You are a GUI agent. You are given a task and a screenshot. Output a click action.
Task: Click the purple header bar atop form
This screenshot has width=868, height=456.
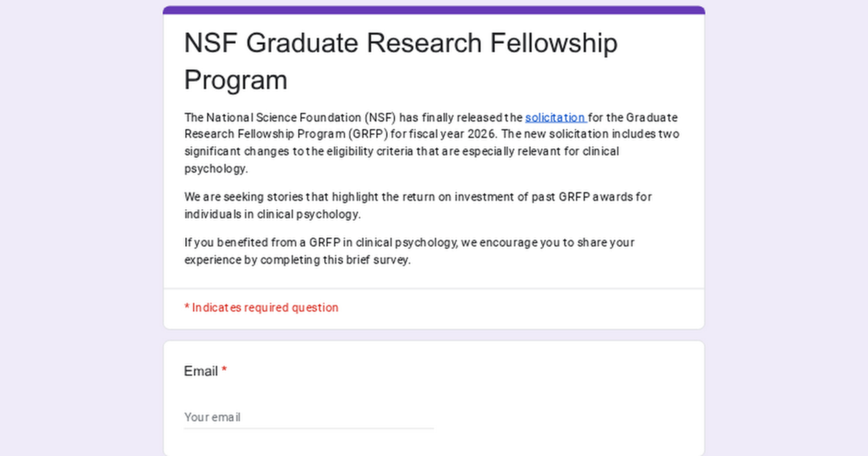tap(434, 10)
